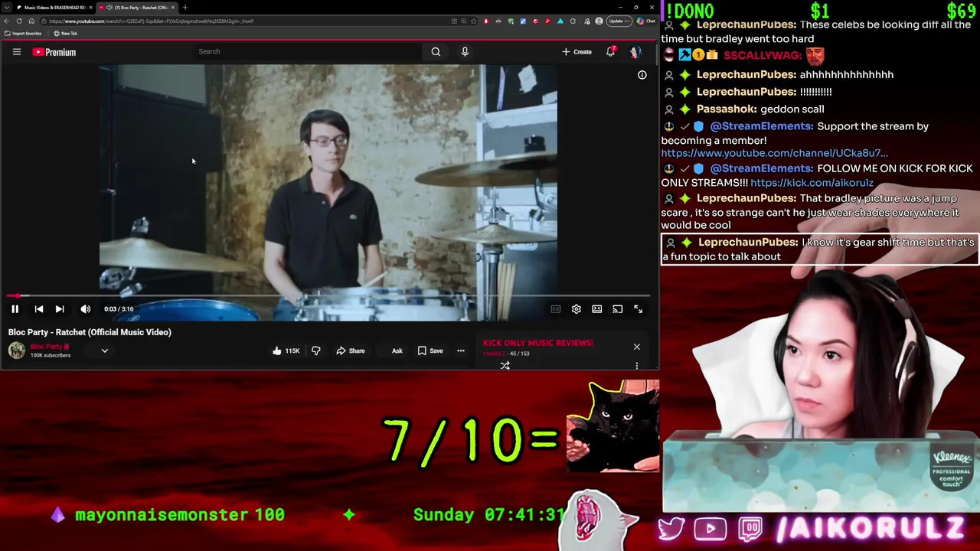Skip to previous video in playlist
The height and width of the screenshot is (551, 980).
(x=39, y=309)
